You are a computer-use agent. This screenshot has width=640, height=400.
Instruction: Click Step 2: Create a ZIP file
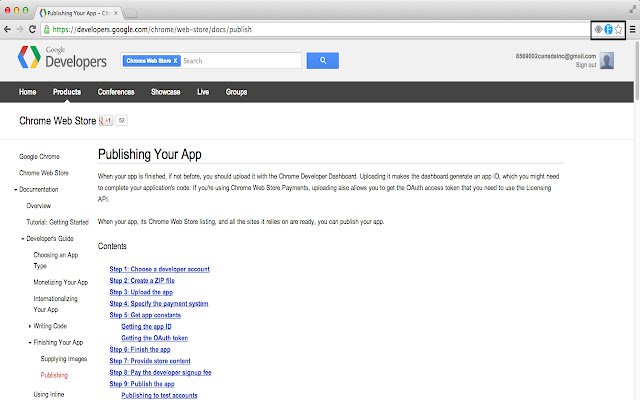[x=142, y=280]
